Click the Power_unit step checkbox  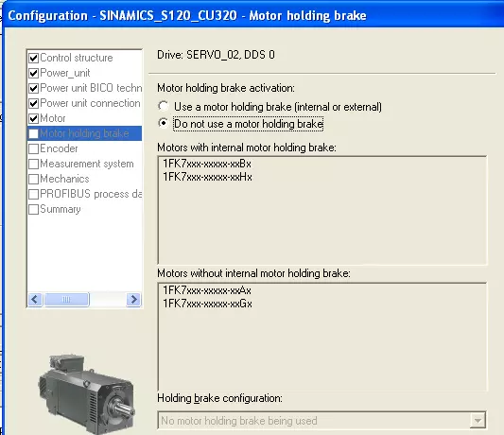coord(34,74)
